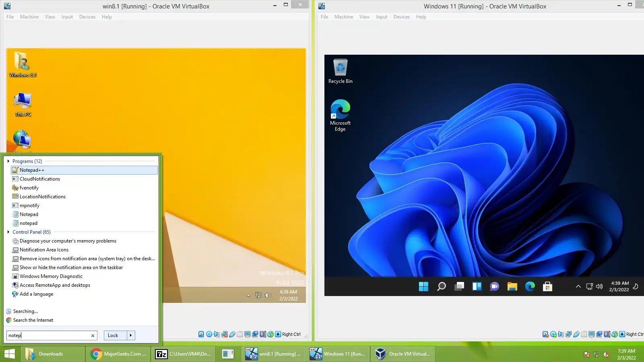Select Notepad++ in search results
The height and width of the screenshot is (362, 644).
tap(84, 170)
